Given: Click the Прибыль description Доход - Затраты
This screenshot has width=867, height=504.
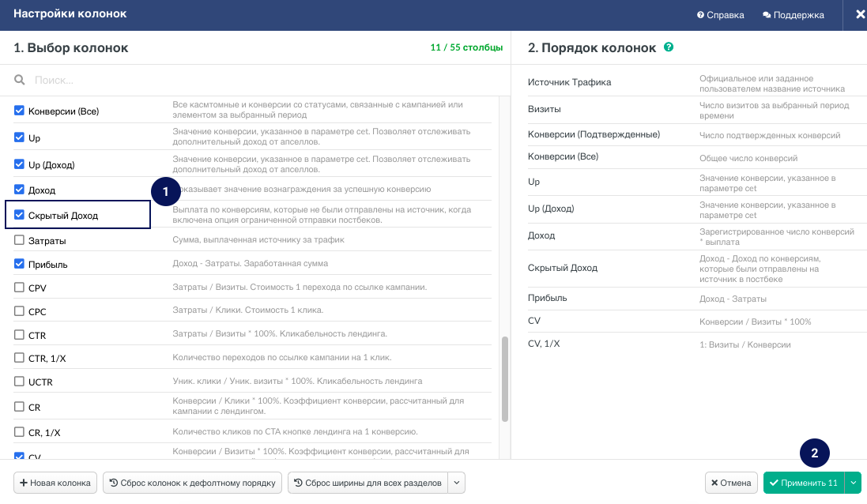Looking at the screenshot, I should tap(250, 264).
